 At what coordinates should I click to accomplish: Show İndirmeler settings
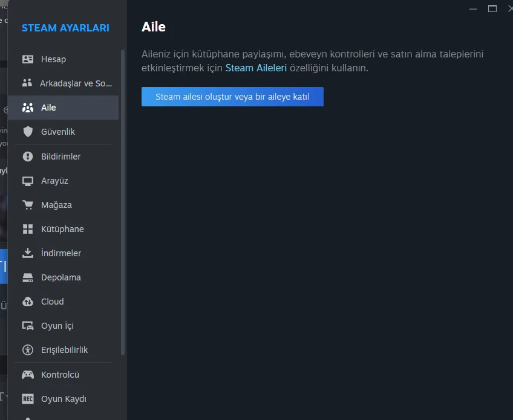[x=63, y=253]
